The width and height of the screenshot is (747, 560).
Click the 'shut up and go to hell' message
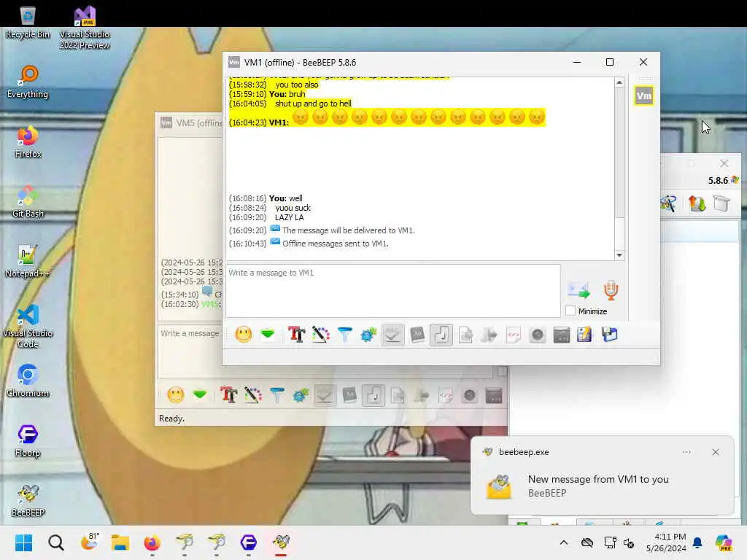(313, 104)
